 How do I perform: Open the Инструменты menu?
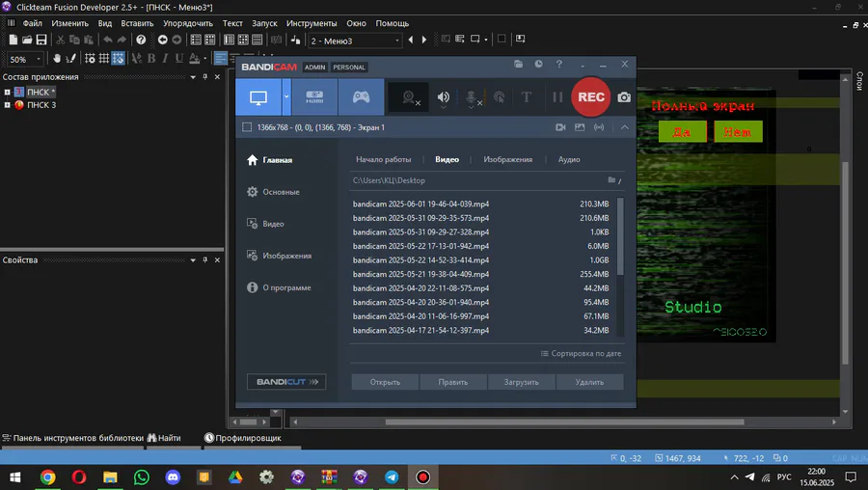(x=312, y=23)
